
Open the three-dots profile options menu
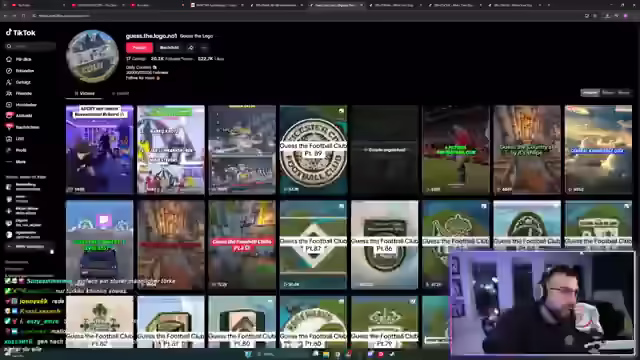click(x=204, y=48)
